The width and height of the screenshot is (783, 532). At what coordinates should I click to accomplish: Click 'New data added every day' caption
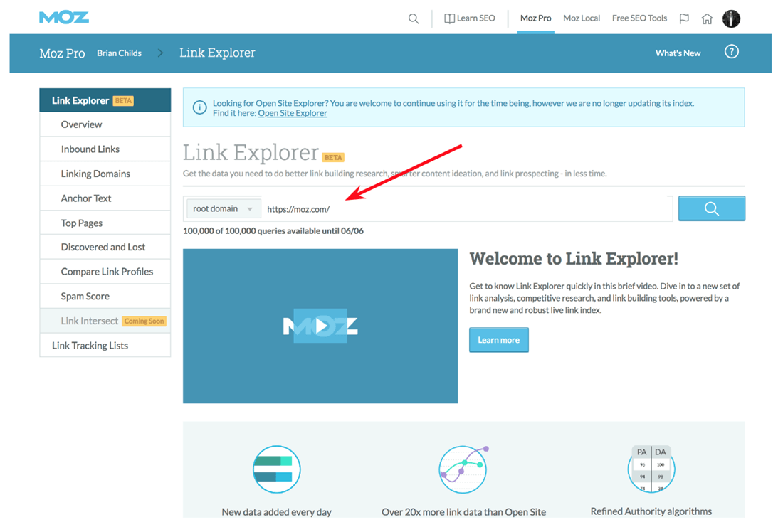pos(277,512)
